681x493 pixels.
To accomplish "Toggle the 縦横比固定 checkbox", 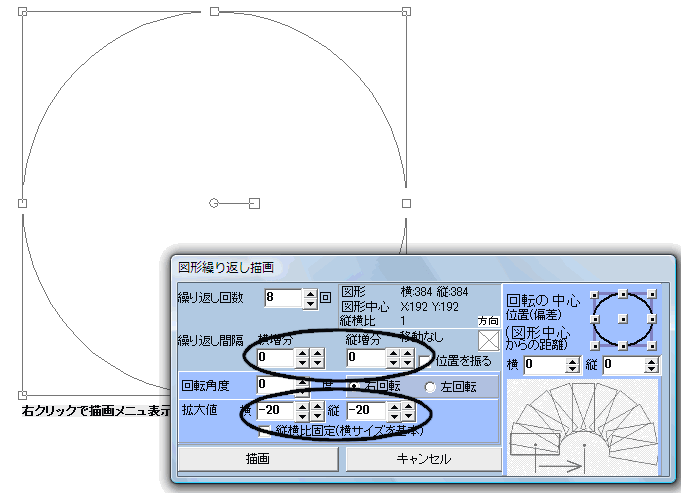I will pyautogui.click(x=265, y=431).
